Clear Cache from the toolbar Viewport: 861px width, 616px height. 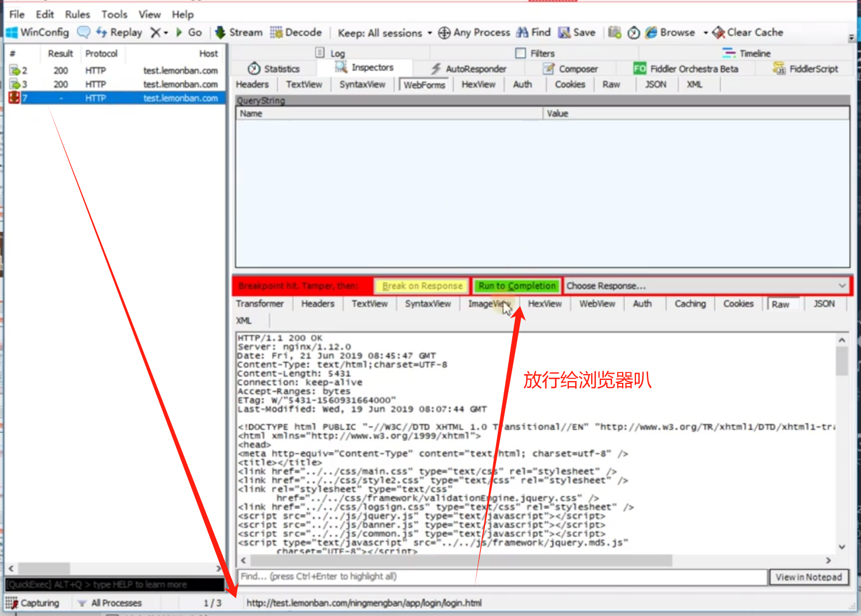click(748, 33)
